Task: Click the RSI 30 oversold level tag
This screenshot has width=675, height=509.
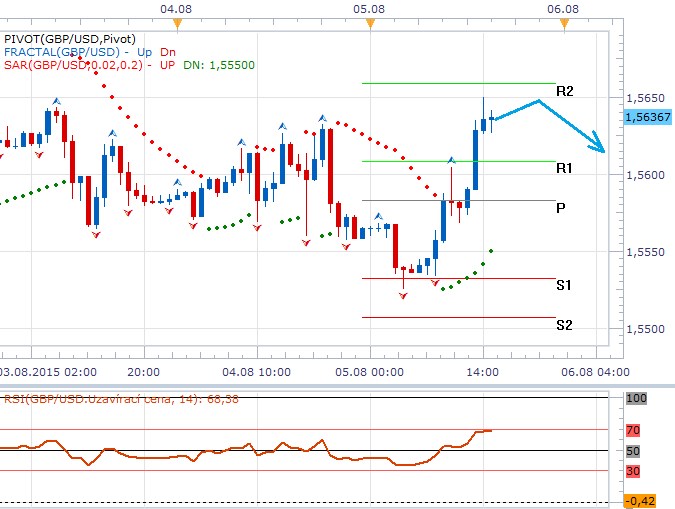Action: pyautogui.click(x=632, y=471)
